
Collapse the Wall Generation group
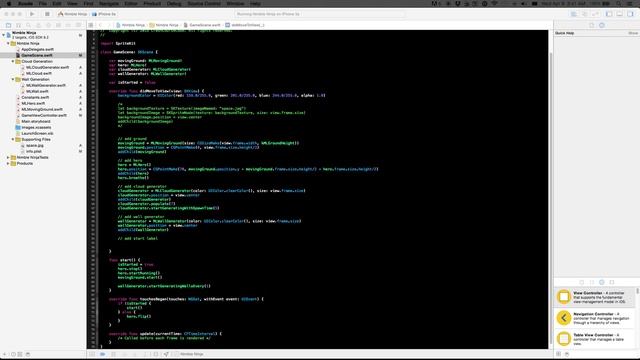(x=13, y=79)
